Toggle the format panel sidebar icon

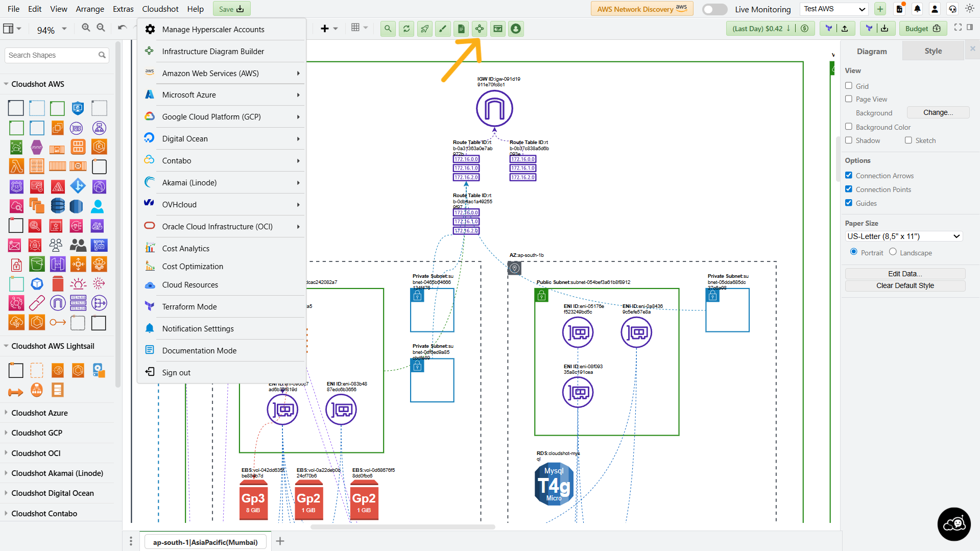pyautogui.click(x=970, y=28)
